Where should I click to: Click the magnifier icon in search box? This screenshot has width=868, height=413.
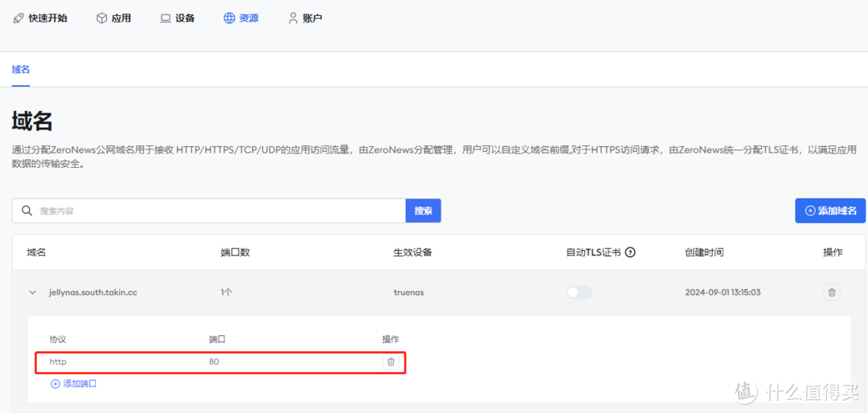click(26, 211)
